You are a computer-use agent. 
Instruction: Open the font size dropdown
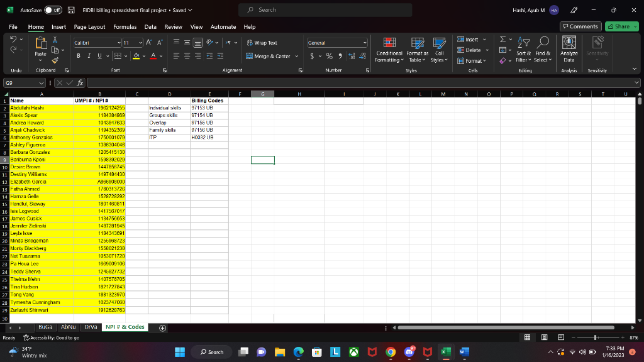pyautogui.click(x=140, y=43)
